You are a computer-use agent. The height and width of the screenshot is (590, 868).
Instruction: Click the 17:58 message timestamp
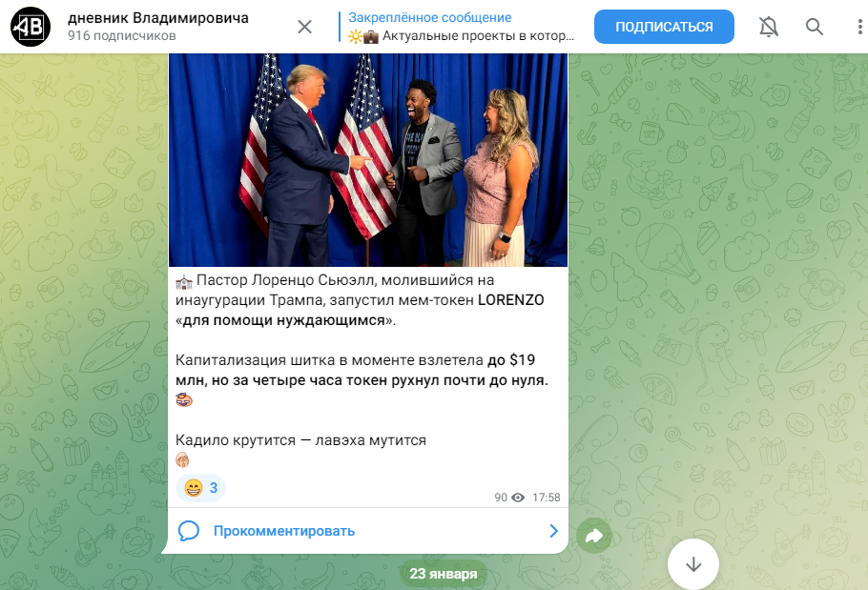point(547,498)
